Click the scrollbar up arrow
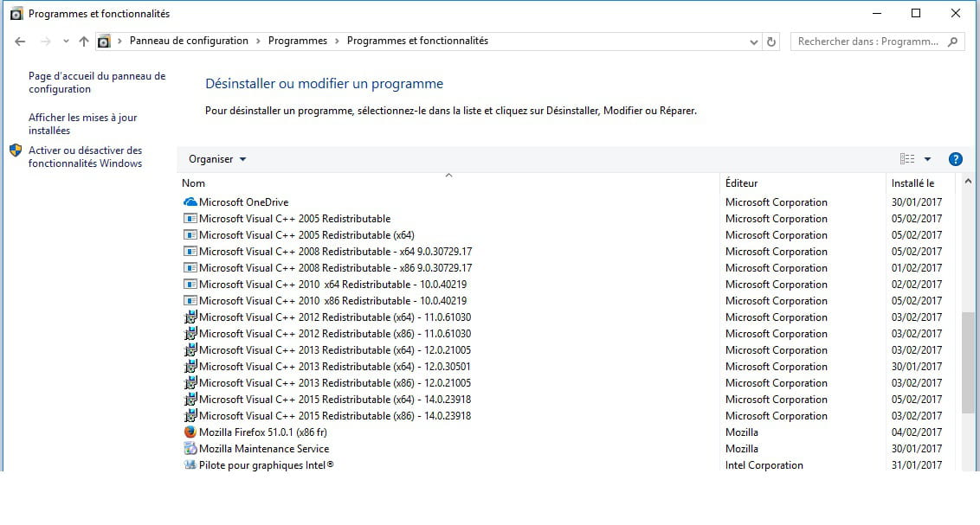 coord(968,182)
